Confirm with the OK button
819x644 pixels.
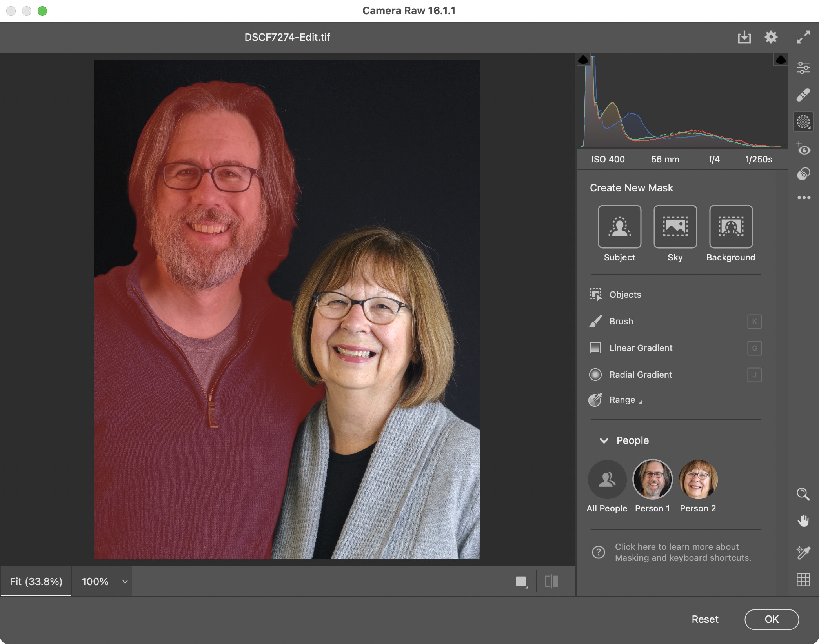click(x=772, y=619)
